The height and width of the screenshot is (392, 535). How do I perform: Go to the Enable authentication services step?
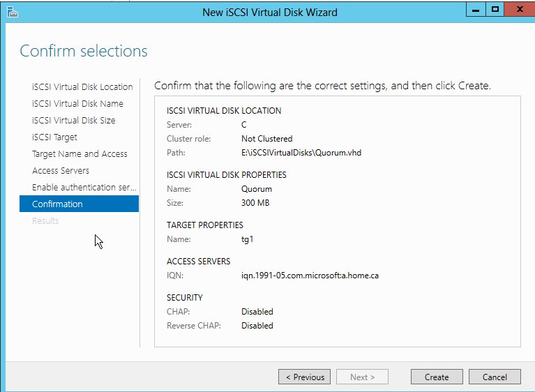84,188
